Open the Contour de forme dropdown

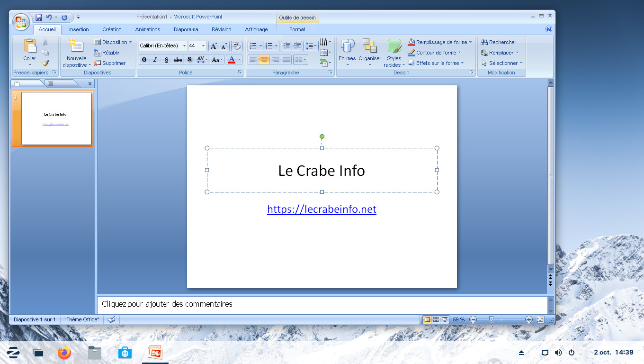tap(434, 53)
